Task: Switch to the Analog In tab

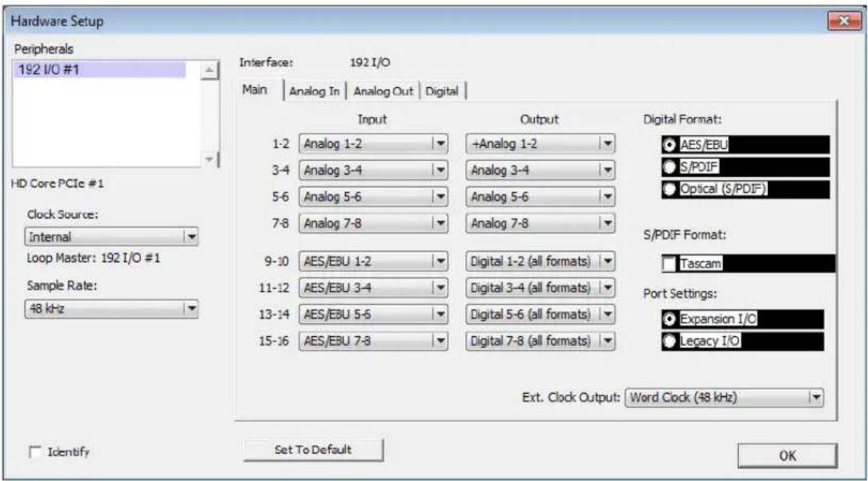Action: click(315, 91)
